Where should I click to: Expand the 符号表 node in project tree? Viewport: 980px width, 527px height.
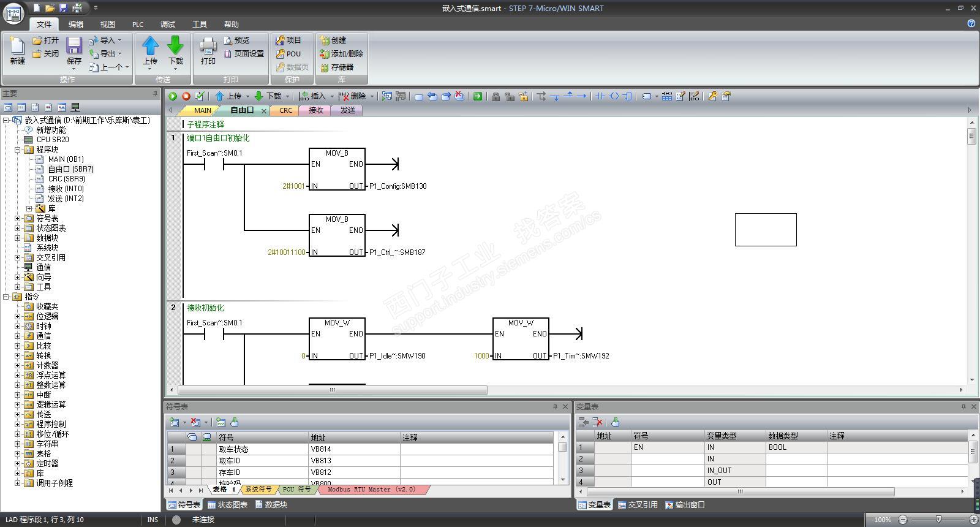coord(18,218)
